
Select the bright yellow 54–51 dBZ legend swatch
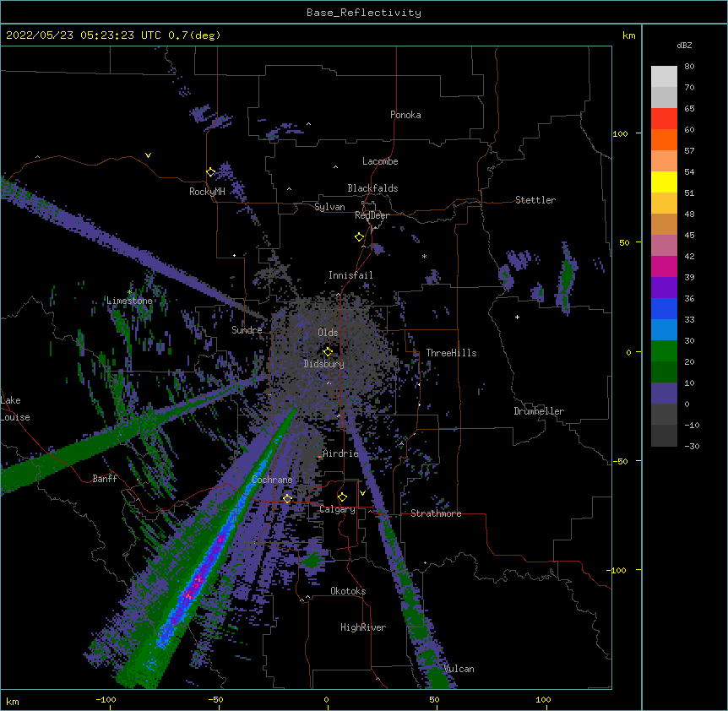[664, 182]
